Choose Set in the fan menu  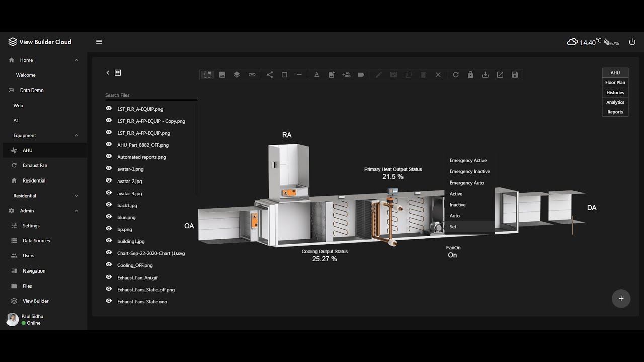click(470, 227)
